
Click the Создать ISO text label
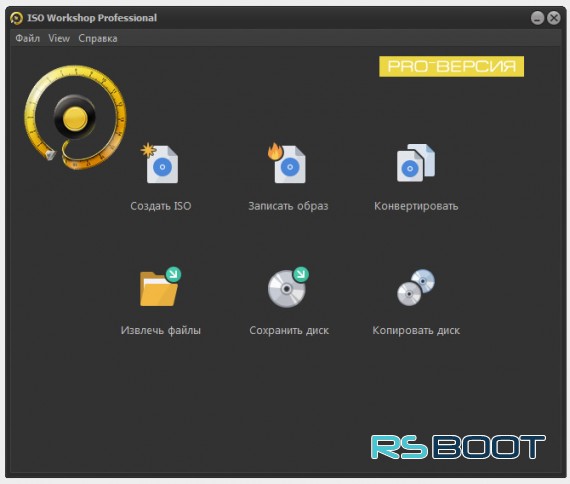(x=161, y=206)
